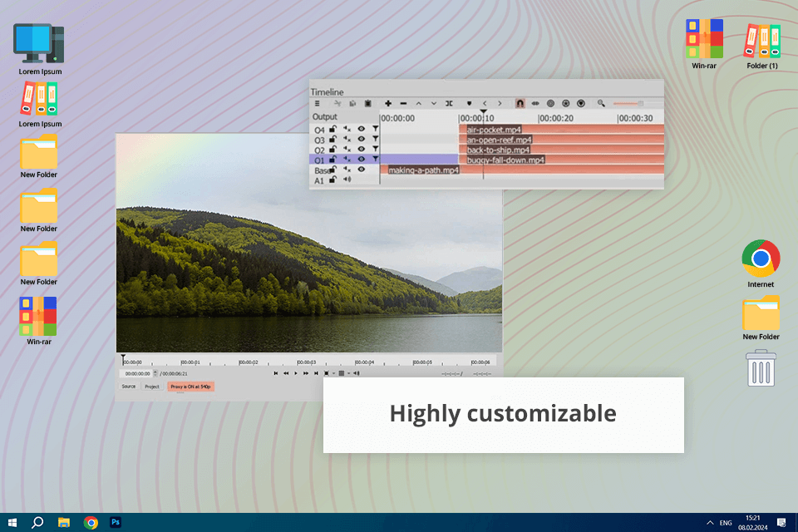Mute audio track A1 speaker icon
The height and width of the screenshot is (532, 798).
[x=347, y=180]
